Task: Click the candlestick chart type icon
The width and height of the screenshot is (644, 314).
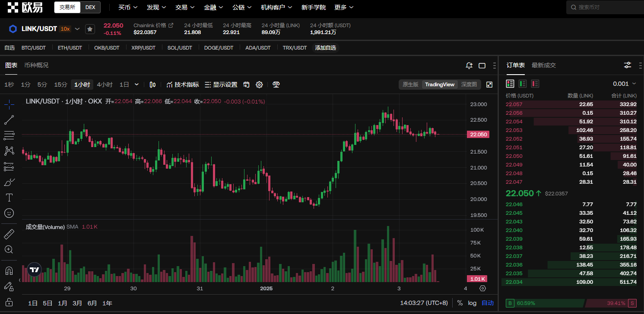Action: [152, 85]
